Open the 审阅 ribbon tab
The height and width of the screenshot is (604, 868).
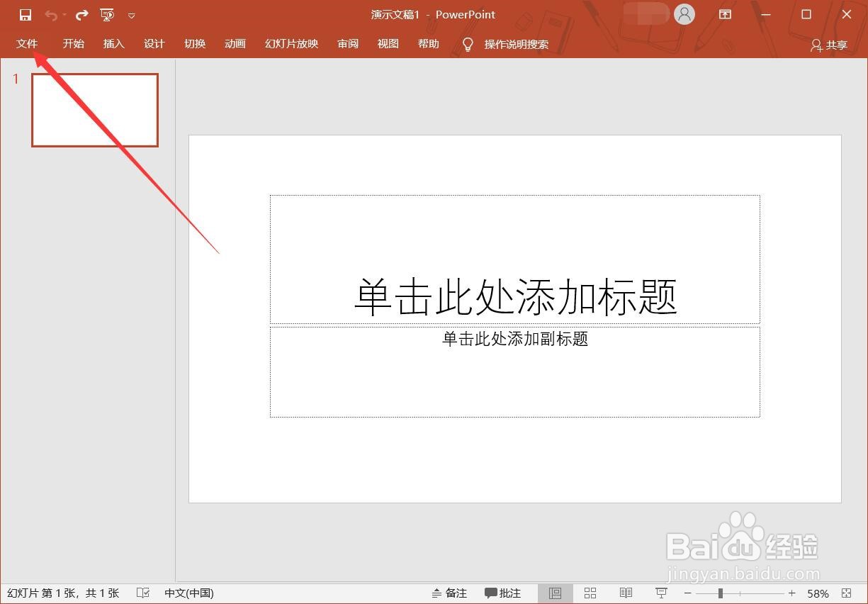[348, 44]
